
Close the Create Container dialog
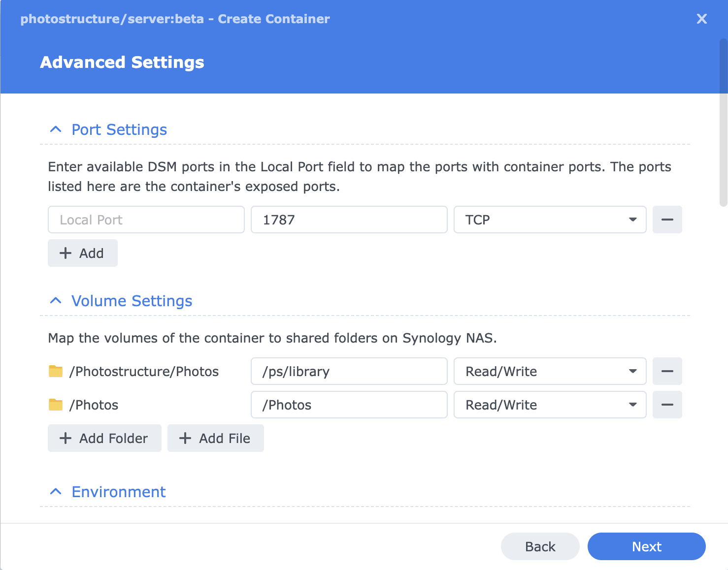click(701, 19)
